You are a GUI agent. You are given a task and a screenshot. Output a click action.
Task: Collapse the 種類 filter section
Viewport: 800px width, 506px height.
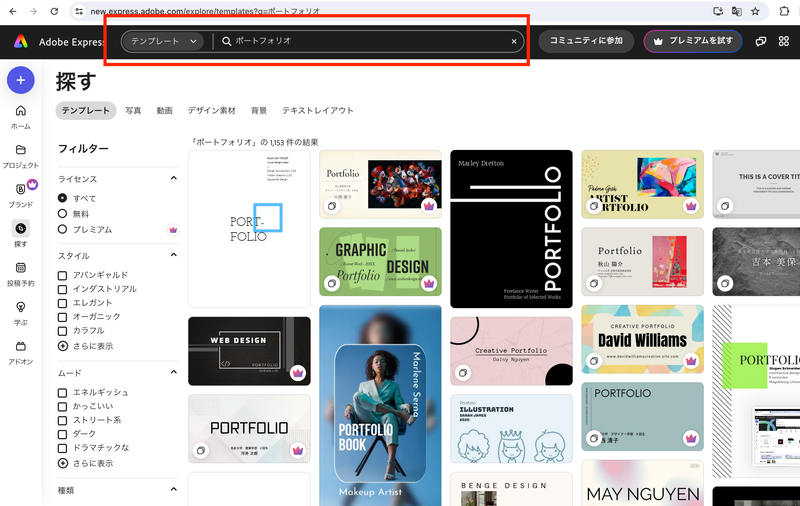[x=173, y=489]
